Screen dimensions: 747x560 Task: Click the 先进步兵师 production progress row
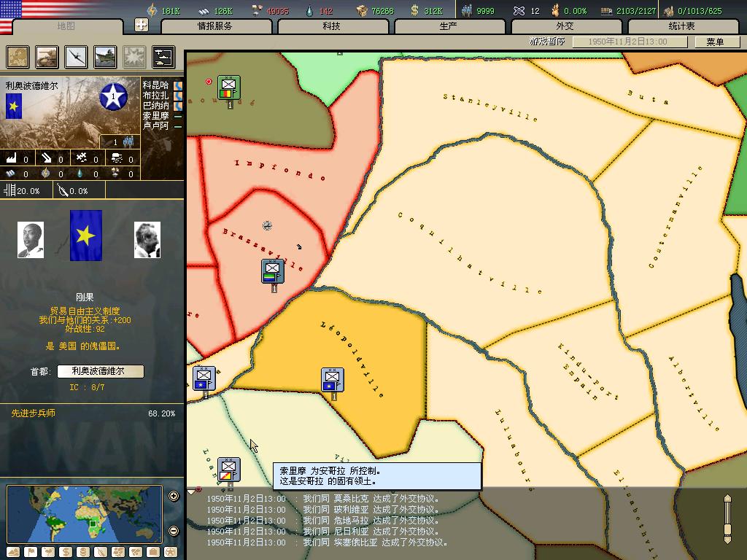(x=93, y=413)
